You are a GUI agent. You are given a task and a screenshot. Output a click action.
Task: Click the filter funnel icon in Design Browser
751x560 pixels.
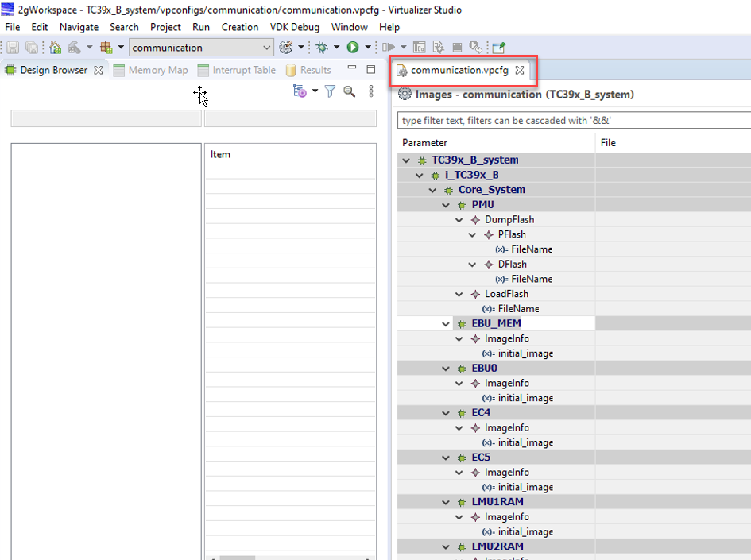pyautogui.click(x=330, y=92)
